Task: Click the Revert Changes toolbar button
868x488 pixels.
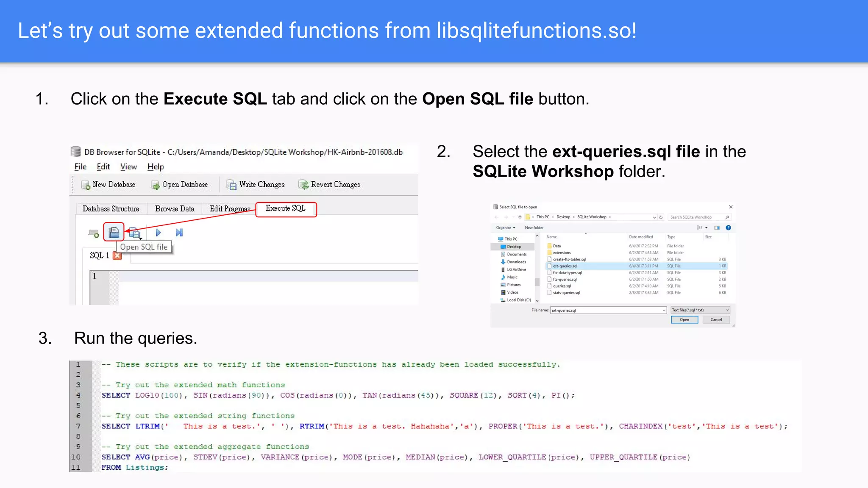Action: [x=329, y=185]
